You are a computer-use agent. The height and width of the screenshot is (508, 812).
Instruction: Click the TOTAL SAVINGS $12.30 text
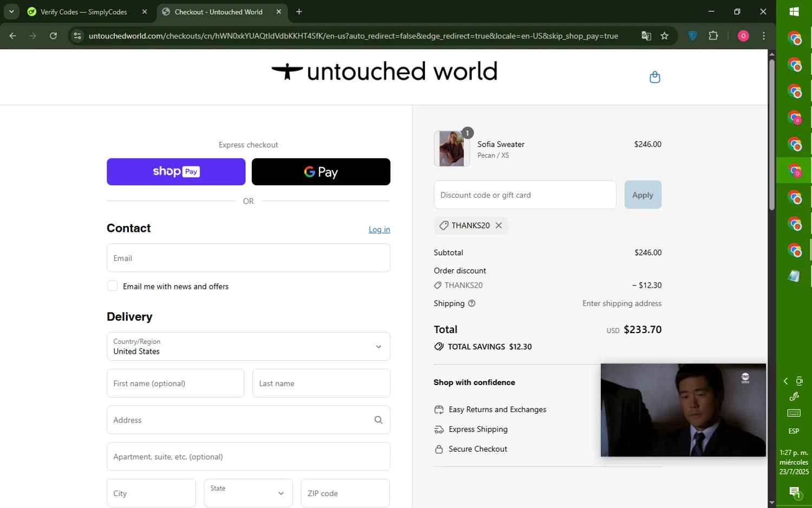pos(490,347)
